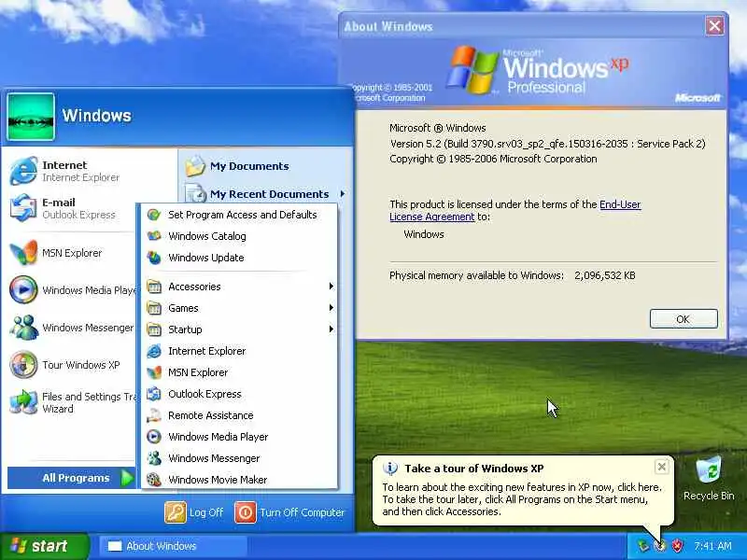Screen dimensions: 747x560
Task: Click the red Turn Off Computer power icon
Action: click(246, 512)
